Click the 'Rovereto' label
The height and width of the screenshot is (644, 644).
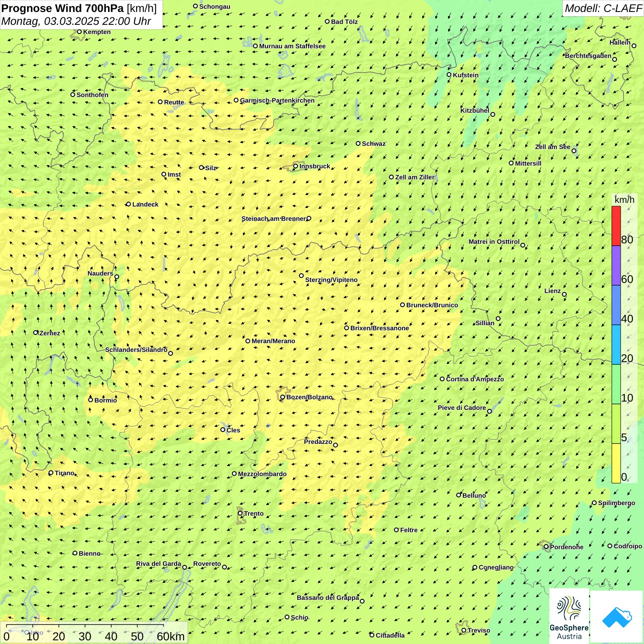click(x=207, y=563)
